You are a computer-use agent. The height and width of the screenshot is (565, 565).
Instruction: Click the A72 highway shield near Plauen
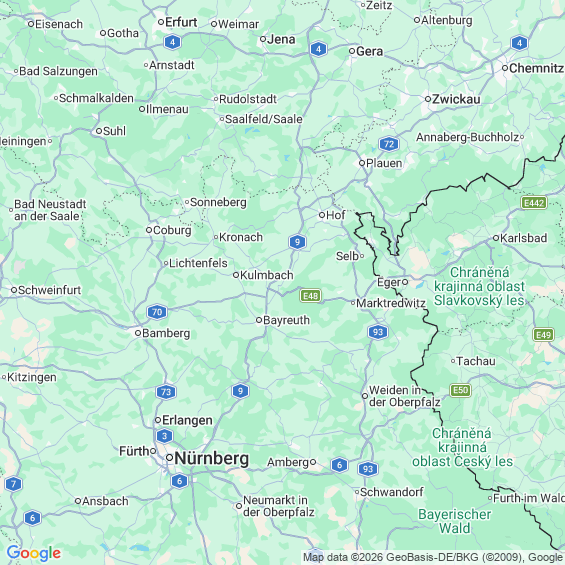tap(389, 144)
